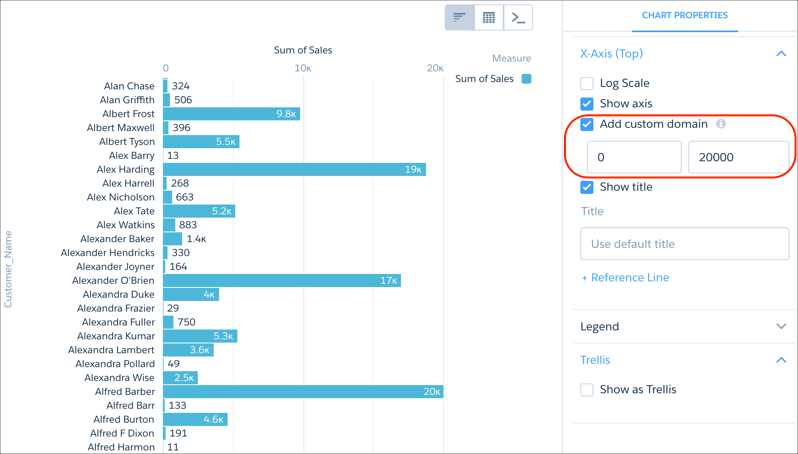Click Sum of Sales legend color square
This screenshot has width=798, height=454.
point(527,79)
